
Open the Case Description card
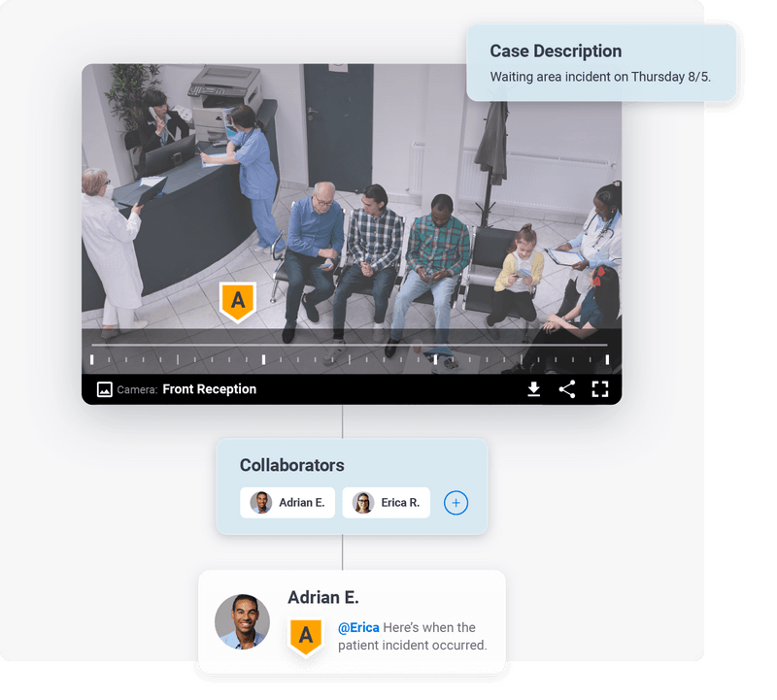pos(601,61)
